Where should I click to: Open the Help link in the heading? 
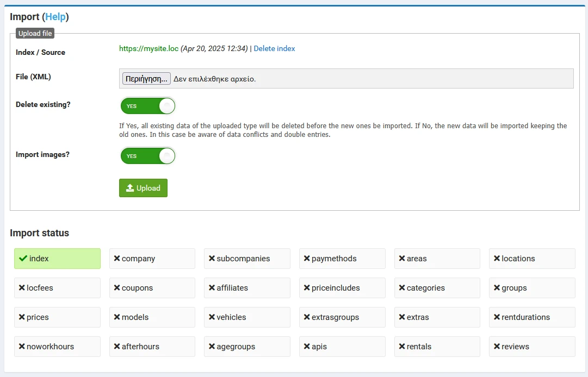point(55,17)
